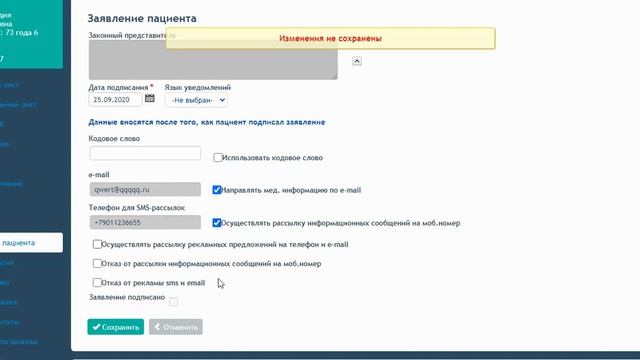Click the 'Изменения не сохранены' notification banner
The height and width of the screenshot is (360, 640).
click(x=331, y=38)
